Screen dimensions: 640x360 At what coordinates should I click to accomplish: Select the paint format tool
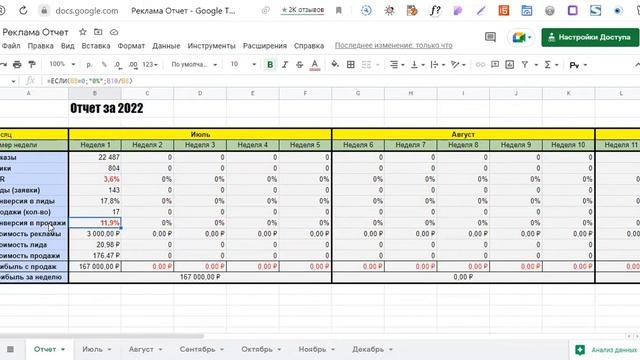(x=31, y=64)
